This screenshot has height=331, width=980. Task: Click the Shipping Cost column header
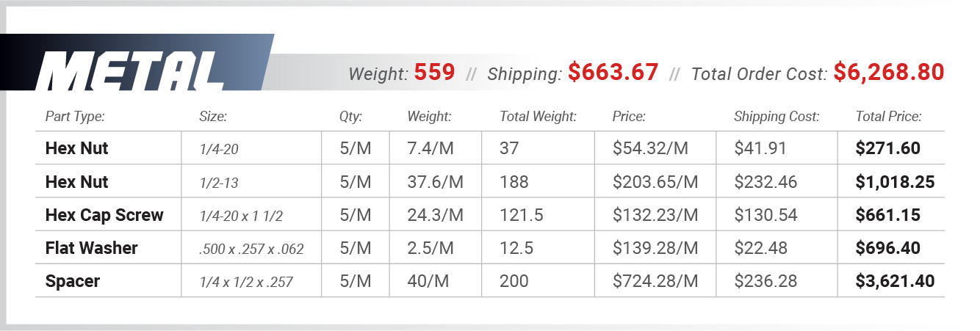coord(776,116)
